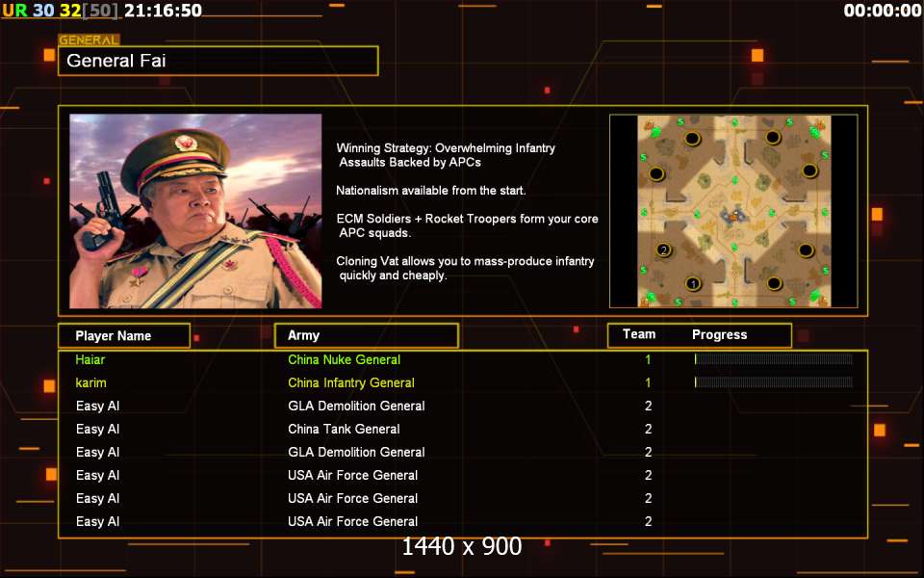Select player name karim
This screenshot has width=924, height=578.
coord(90,382)
